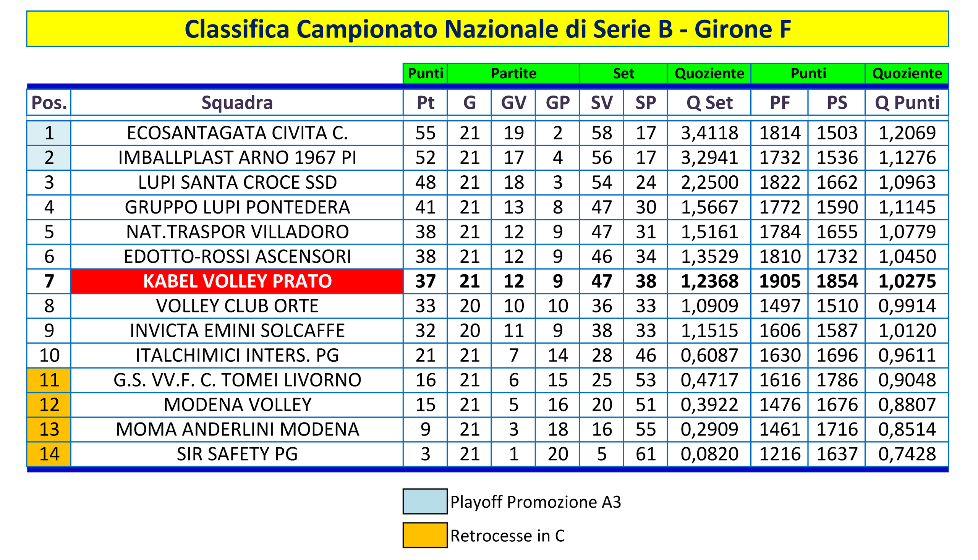
Task: Click the orange Retrocesse in C swatch
Action: (425, 535)
